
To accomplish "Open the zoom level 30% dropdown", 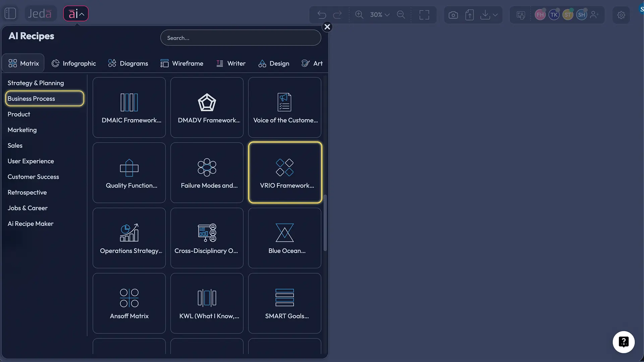I will coord(379,15).
